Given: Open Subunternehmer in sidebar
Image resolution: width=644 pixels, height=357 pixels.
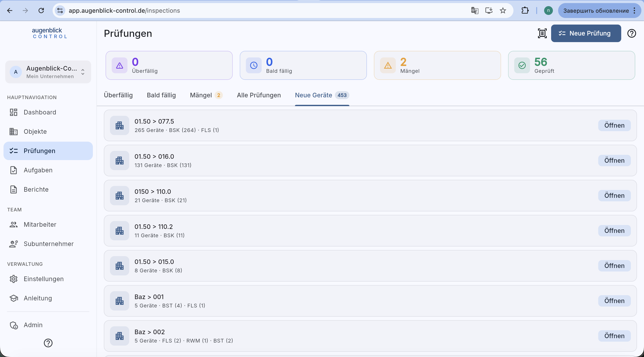Looking at the screenshot, I should [x=48, y=244].
